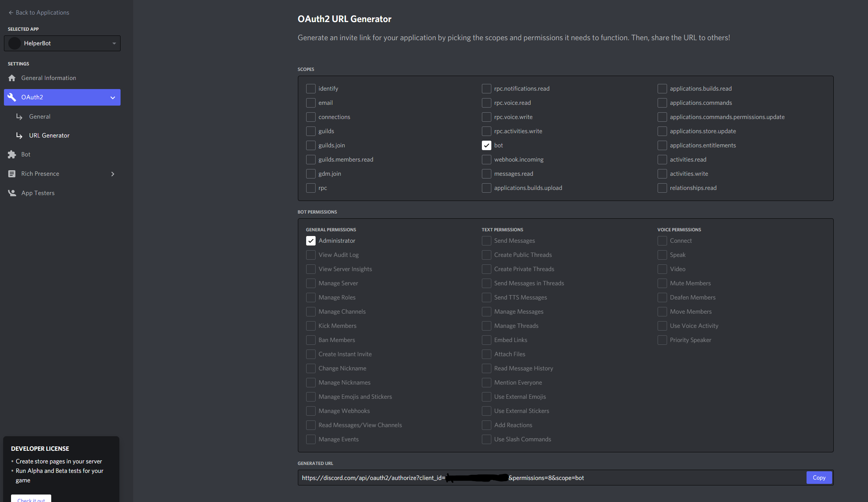Select the OAuth2 wrench icon in sidebar
Image resolution: width=868 pixels, height=502 pixels.
12,97
